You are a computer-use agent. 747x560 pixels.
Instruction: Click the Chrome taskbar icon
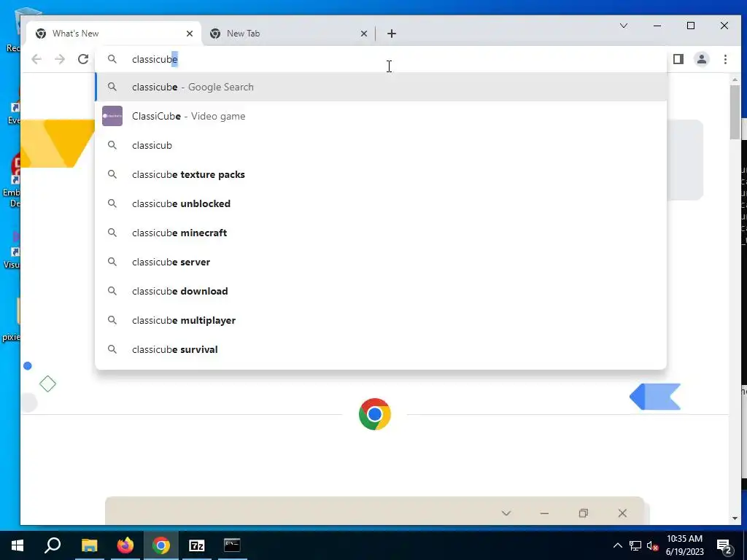(161, 545)
